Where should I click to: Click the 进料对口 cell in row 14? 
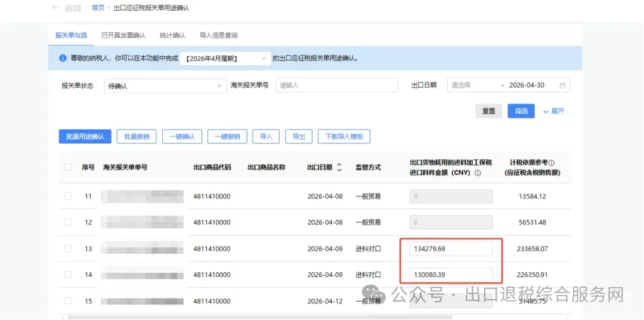tap(369, 275)
